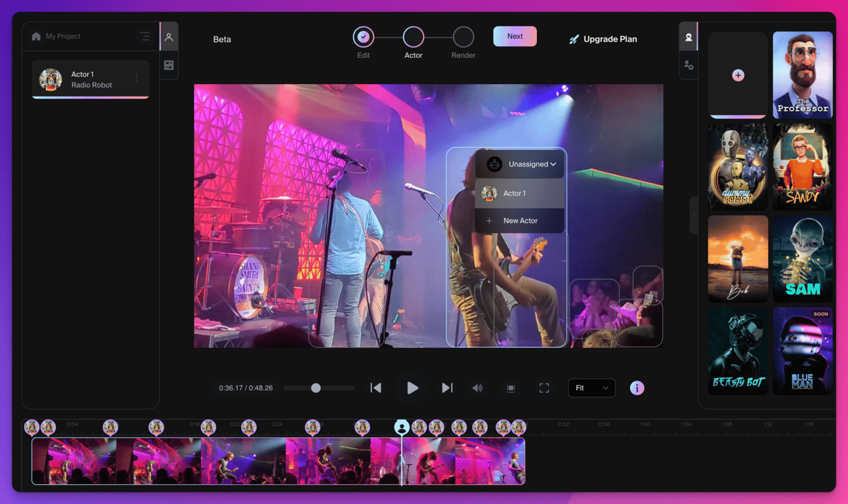The image size is (848, 504).
Task: Collapse the right character panel
Action: (x=694, y=215)
